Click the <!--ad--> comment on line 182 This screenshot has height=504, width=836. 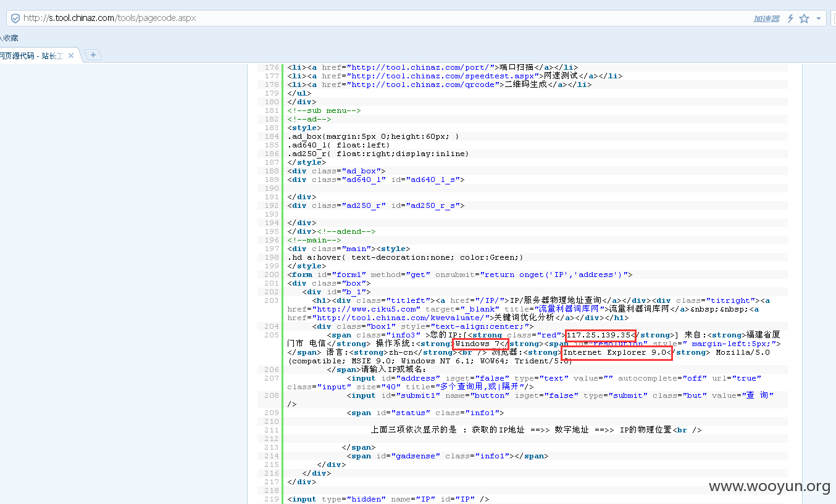[x=309, y=119]
